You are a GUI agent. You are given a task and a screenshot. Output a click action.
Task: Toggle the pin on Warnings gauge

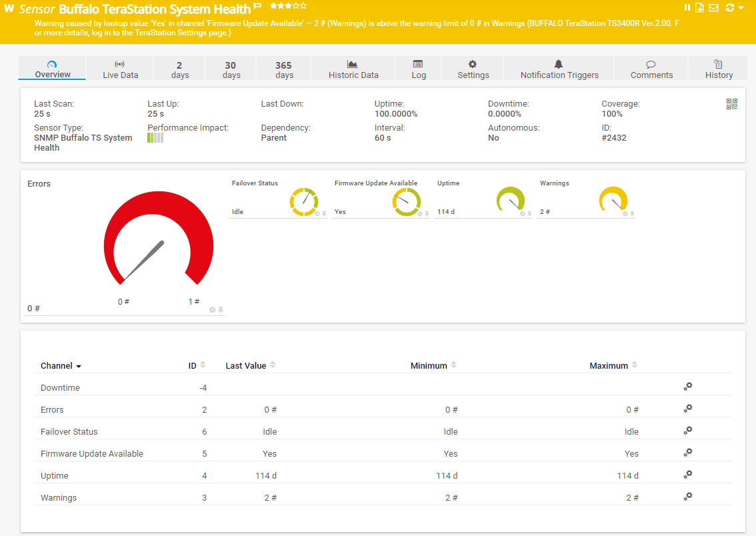632,214
